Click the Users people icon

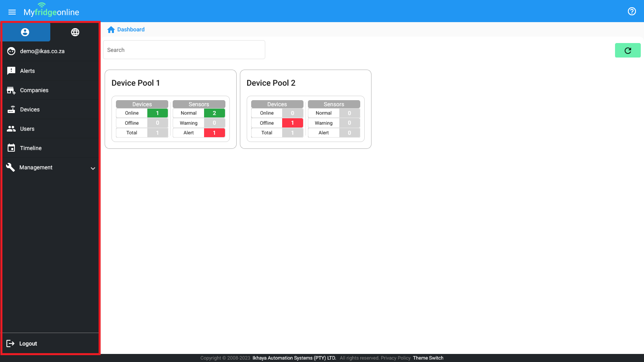11,129
